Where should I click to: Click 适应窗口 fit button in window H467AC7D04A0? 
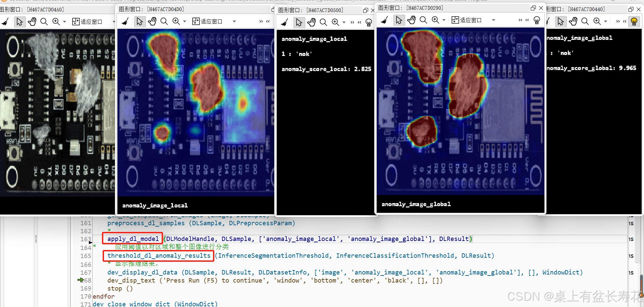pyautogui.click(x=87, y=22)
